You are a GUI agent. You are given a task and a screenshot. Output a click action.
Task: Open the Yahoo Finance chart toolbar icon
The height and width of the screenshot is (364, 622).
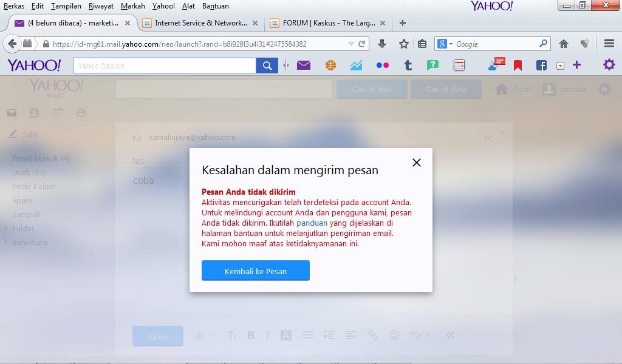tap(356, 66)
